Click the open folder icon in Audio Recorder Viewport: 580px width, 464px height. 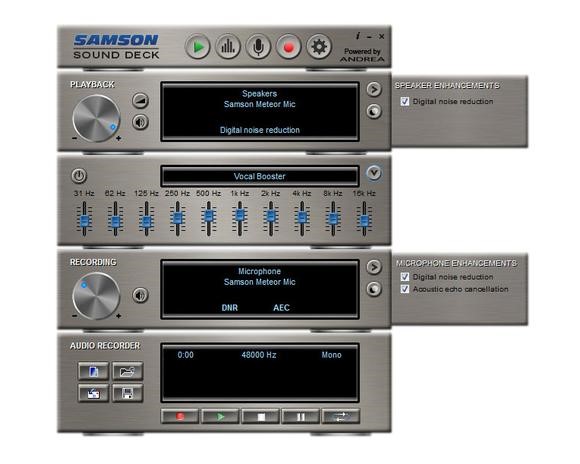pyautogui.click(x=127, y=371)
